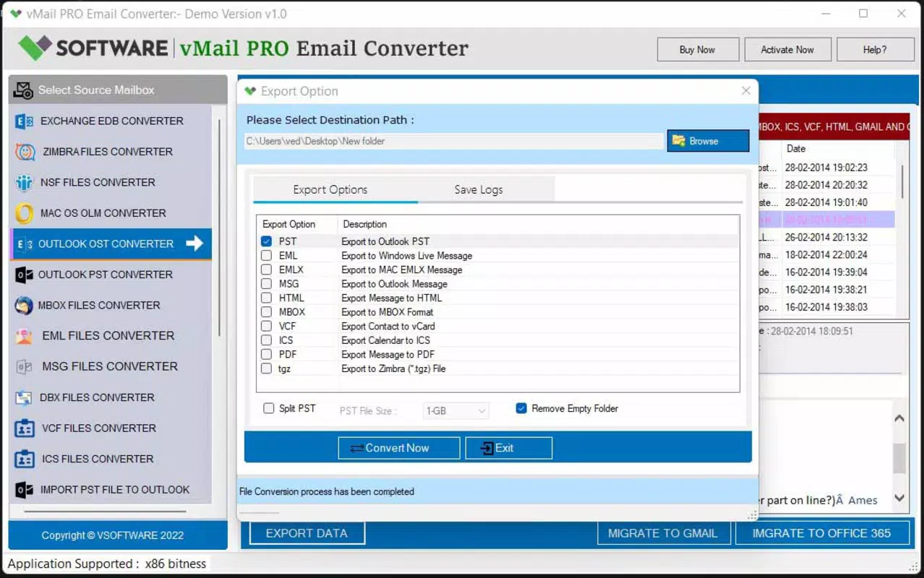The width and height of the screenshot is (924, 578).
Task: Check the MSG export option
Action: pos(267,284)
